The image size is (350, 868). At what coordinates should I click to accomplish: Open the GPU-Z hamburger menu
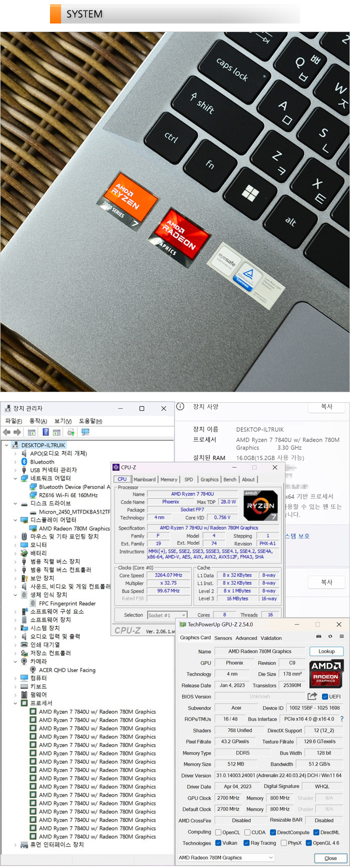pos(341,636)
